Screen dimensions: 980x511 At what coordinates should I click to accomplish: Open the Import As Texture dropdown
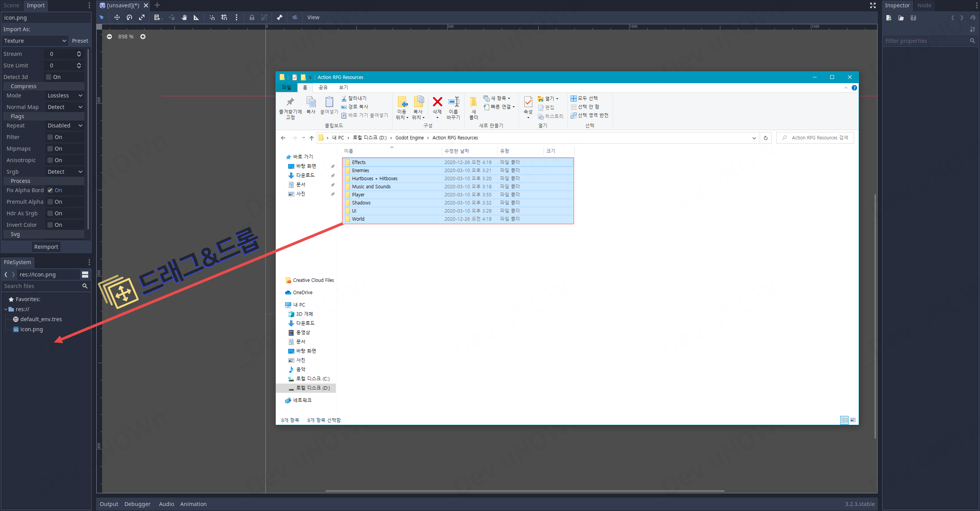click(35, 41)
